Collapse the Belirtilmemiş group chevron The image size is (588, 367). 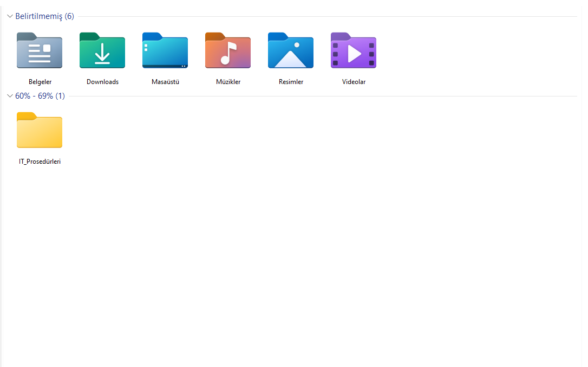[x=10, y=16]
